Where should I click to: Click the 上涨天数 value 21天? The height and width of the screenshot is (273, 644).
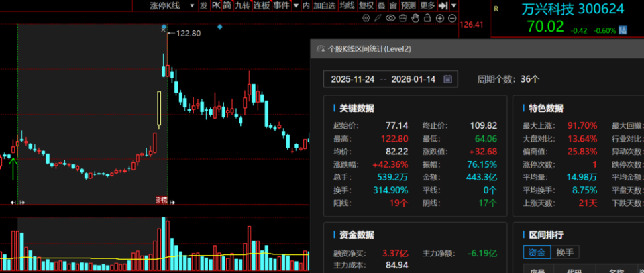(x=588, y=203)
